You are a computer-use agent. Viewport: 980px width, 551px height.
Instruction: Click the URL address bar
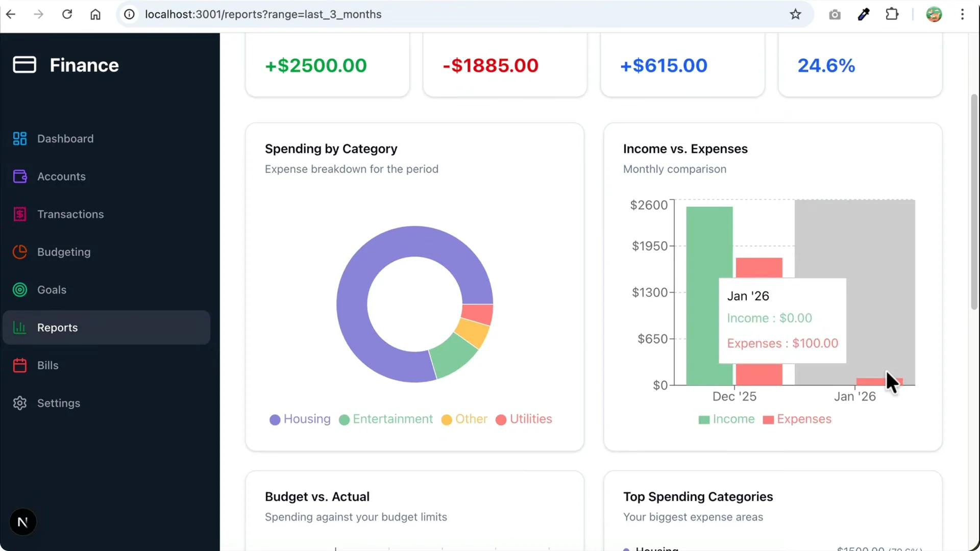(459, 14)
